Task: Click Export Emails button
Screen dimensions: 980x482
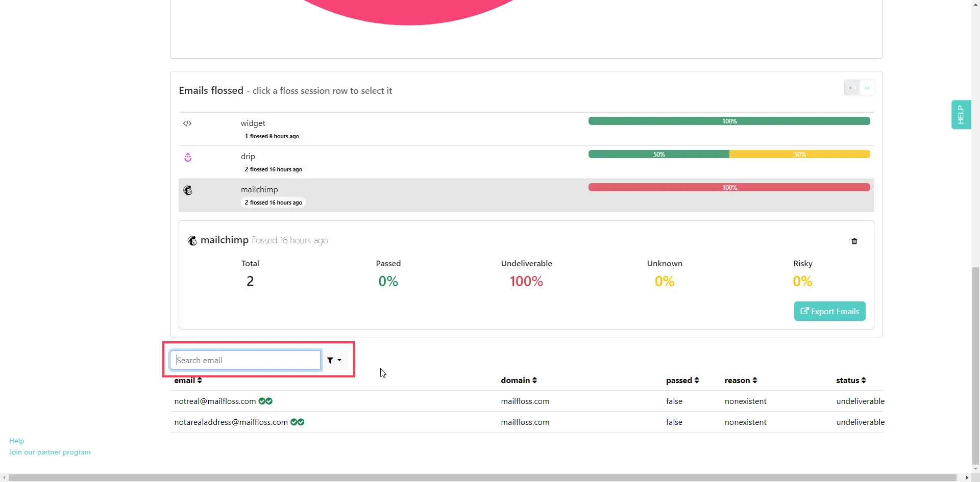Action: coord(829,311)
